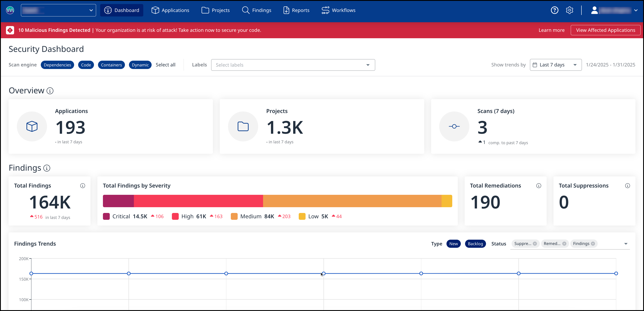Click the Mend logo icon
The width and height of the screenshot is (644, 311).
click(10, 10)
